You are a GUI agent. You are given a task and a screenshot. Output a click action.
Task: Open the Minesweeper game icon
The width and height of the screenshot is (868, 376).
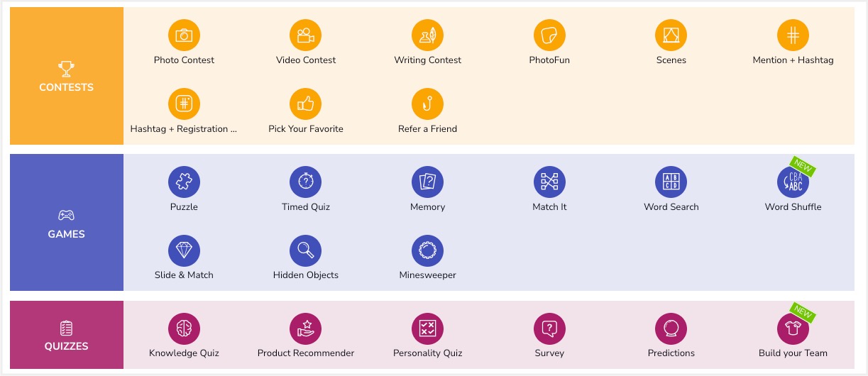click(x=427, y=250)
